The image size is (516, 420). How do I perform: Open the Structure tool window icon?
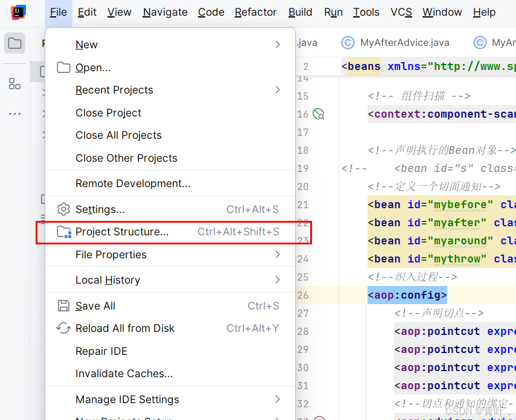pos(14,84)
